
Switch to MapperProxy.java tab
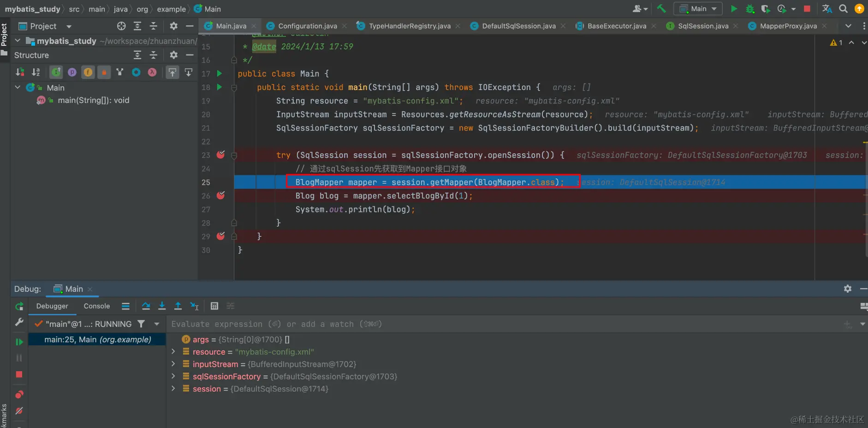click(x=788, y=26)
